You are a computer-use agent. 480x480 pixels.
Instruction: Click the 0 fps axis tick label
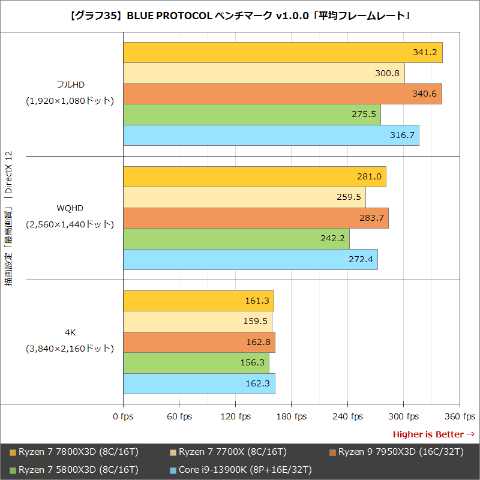point(123,417)
